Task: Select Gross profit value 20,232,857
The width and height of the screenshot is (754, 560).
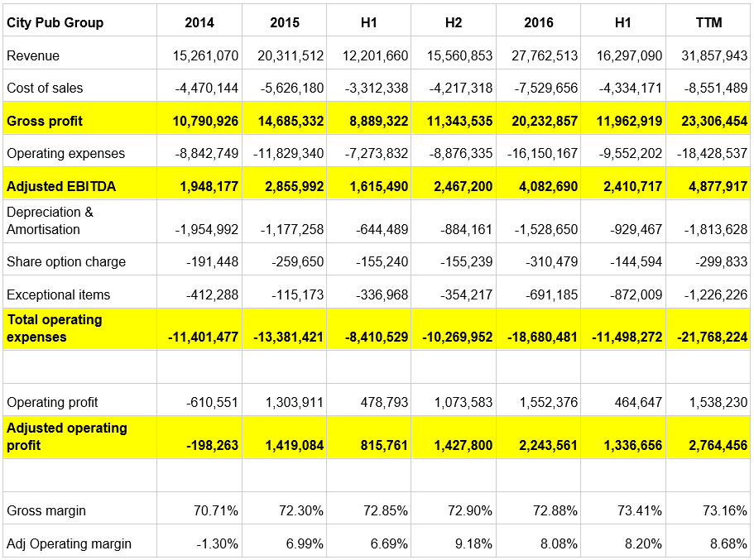Action: click(545, 121)
